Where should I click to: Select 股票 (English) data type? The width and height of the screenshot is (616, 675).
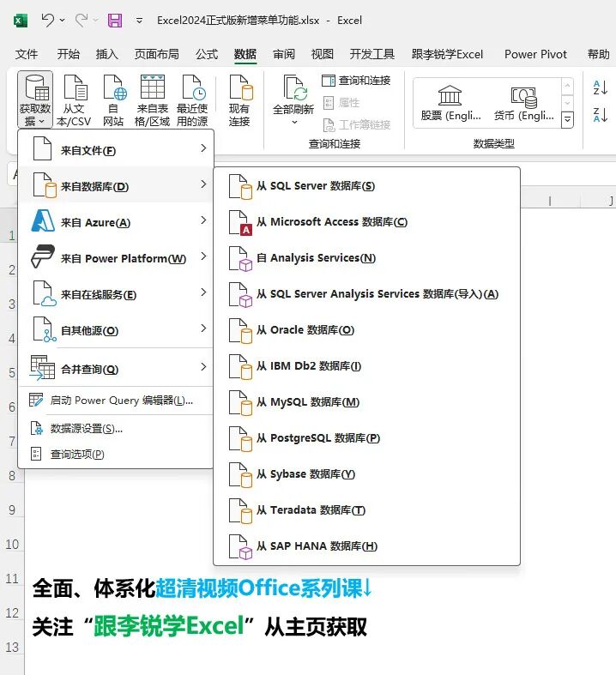tap(450, 102)
